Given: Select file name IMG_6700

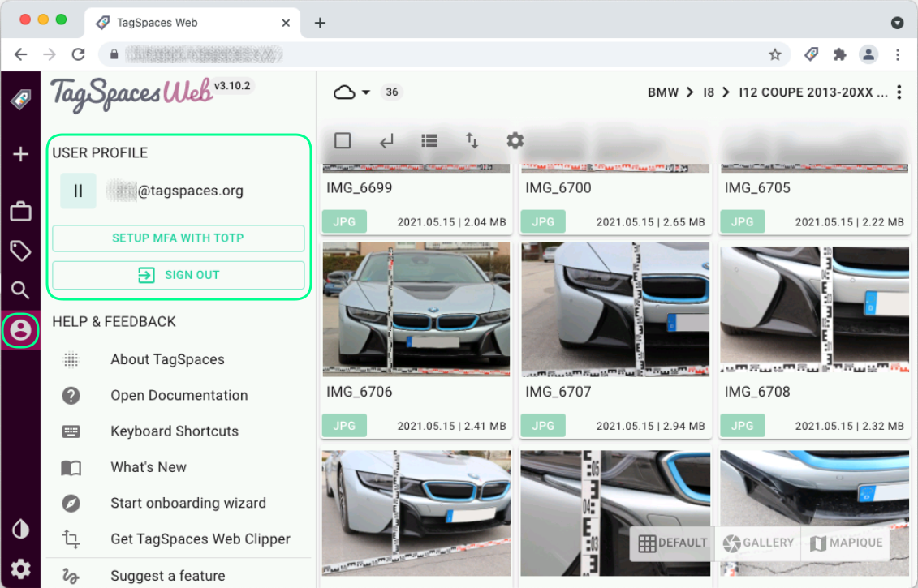Looking at the screenshot, I should pos(558,188).
